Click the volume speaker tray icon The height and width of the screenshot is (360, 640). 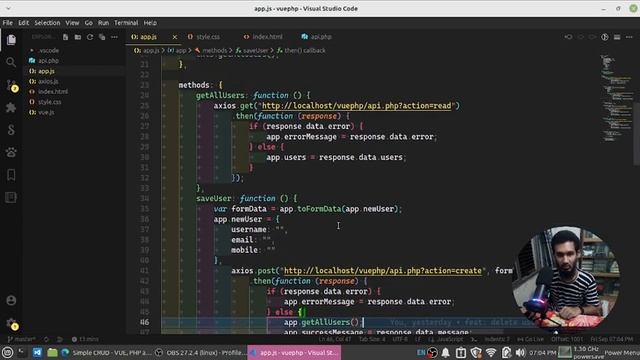[520, 353]
